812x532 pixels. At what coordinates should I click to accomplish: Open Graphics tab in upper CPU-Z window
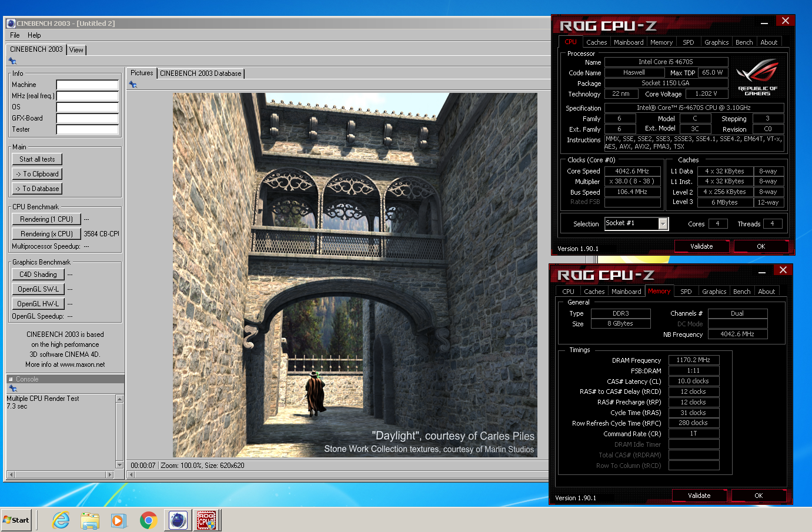click(717, 42)
